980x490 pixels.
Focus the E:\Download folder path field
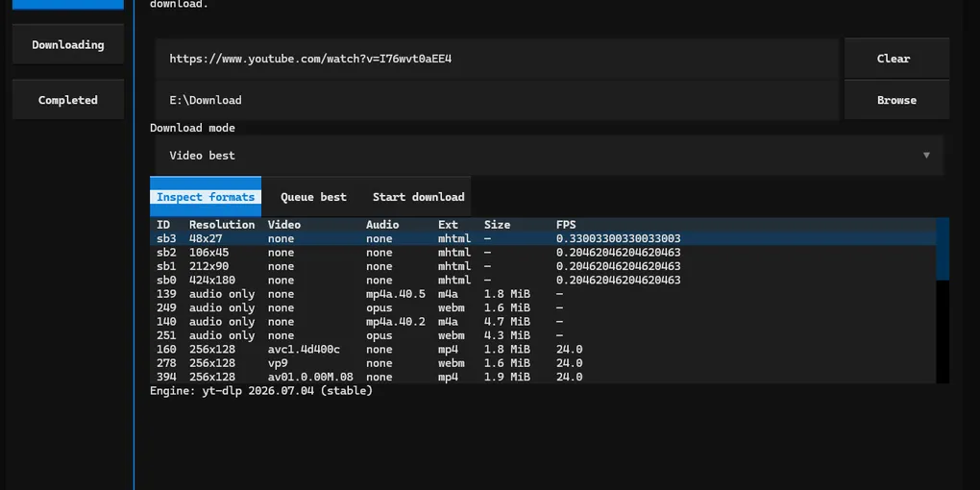click(497, 100)
